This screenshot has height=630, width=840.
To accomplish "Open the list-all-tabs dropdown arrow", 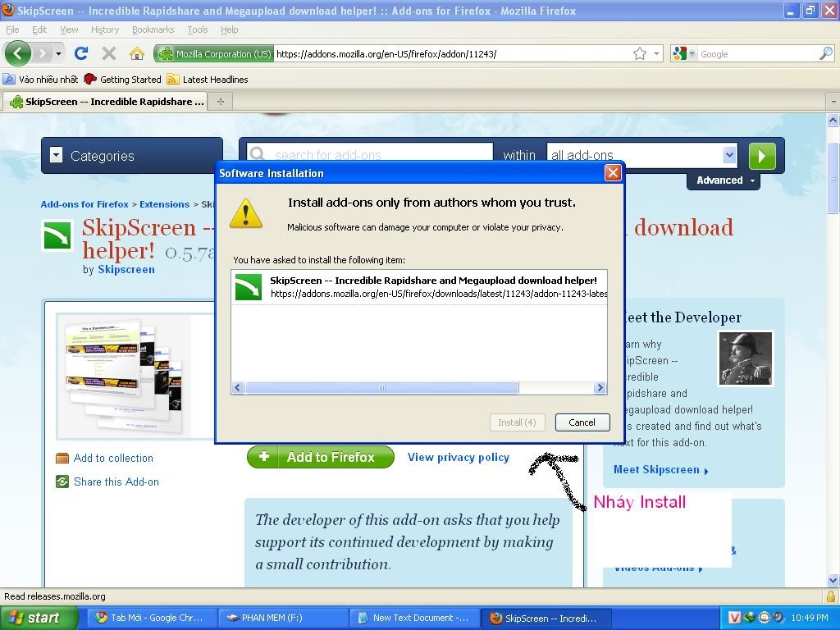I will coord(833,101).
